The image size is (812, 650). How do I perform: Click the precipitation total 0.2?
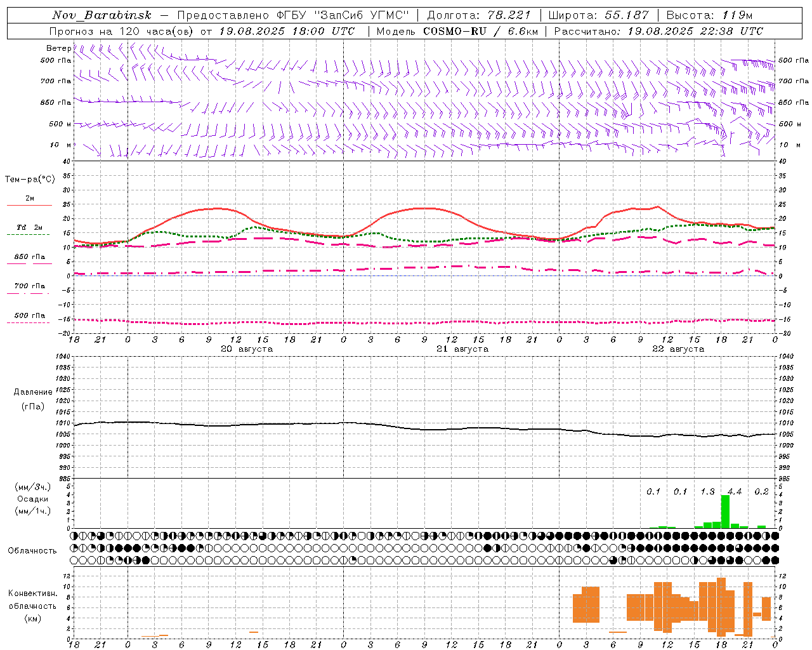(x=761, y=491)
